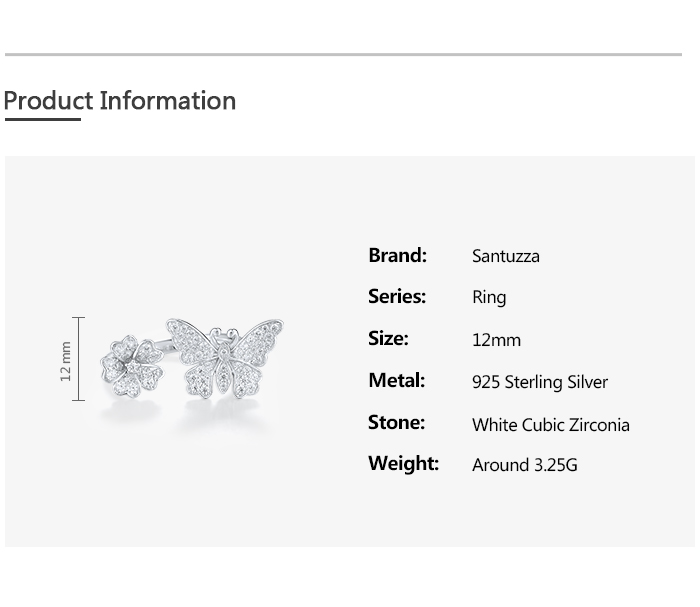Select the Metal: label
700x607 pixels.
pyautogui.click(x=396, y=381)
